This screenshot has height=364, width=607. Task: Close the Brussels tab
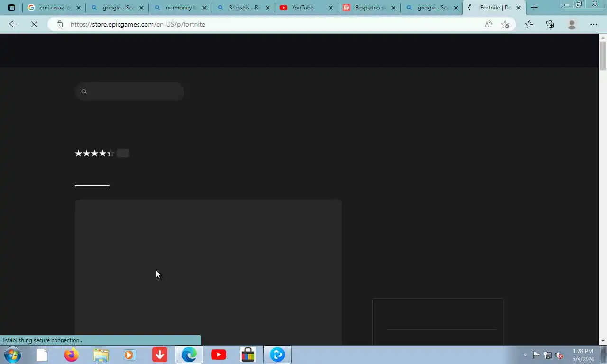(x=268, y=8)
